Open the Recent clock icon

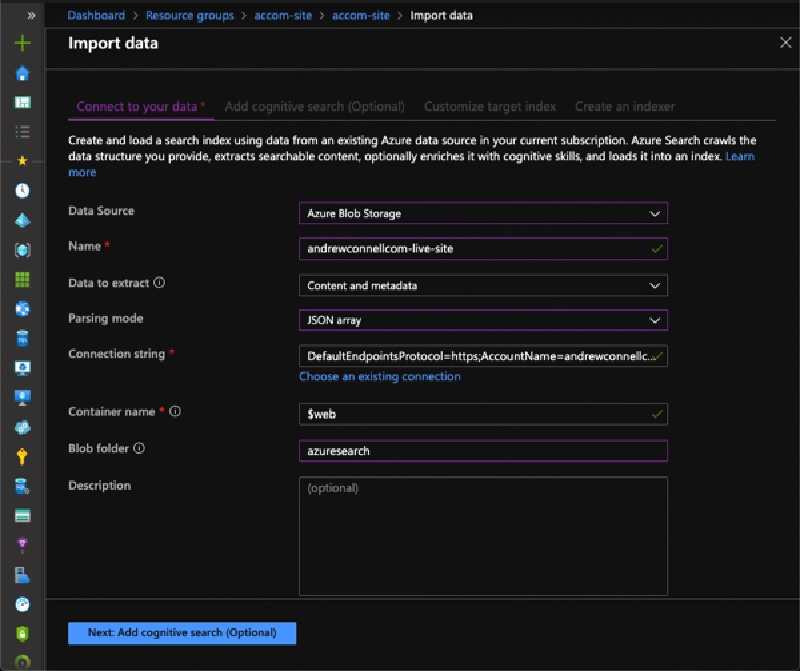(22, 191)
